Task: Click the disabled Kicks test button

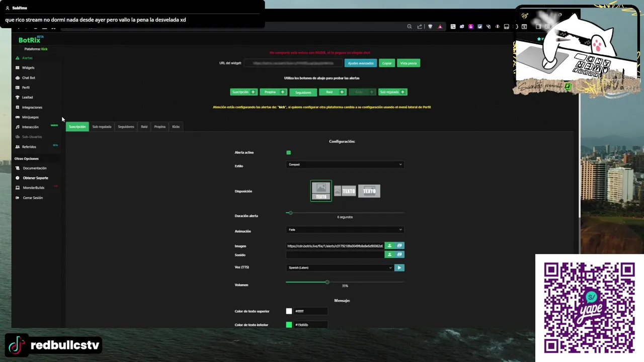Action: click(362, 92)
